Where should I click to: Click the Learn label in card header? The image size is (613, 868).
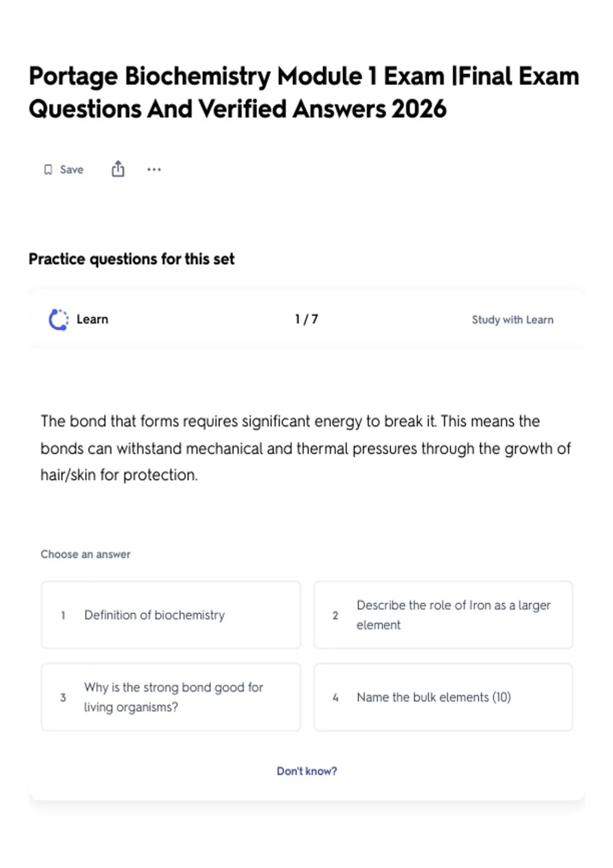92,320
